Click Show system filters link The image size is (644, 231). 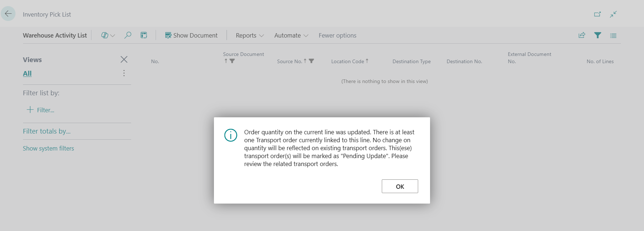point(48,148)
